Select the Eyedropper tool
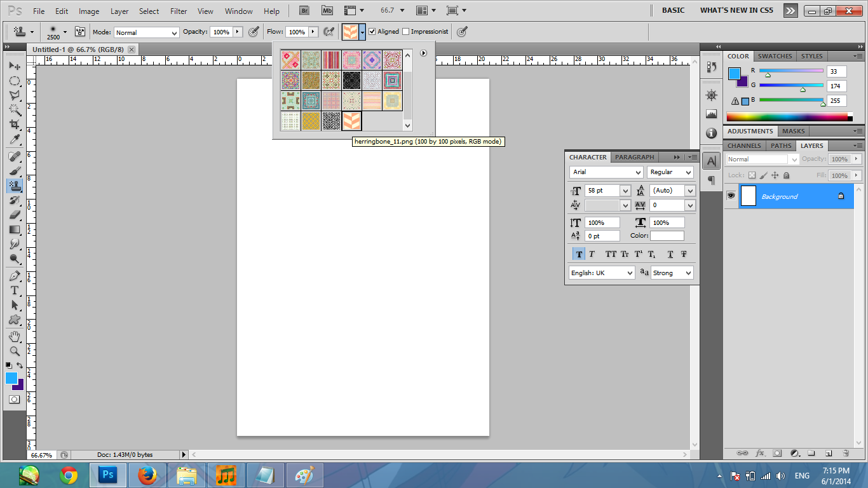This screenshot has width=868, height=488. pos(14,140)
